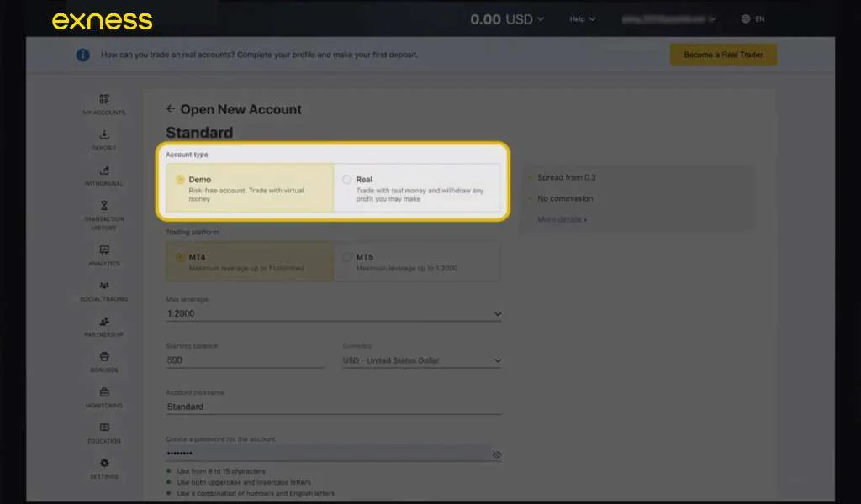Open the Settings gear icon

tap(104, 464)
